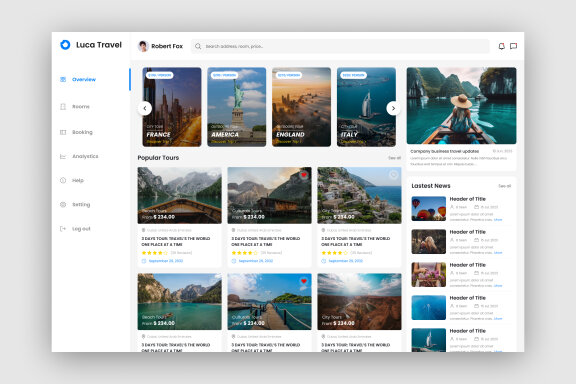Click the star rating on the lake boat tour card
576x384 pixels.
point(155,253)
